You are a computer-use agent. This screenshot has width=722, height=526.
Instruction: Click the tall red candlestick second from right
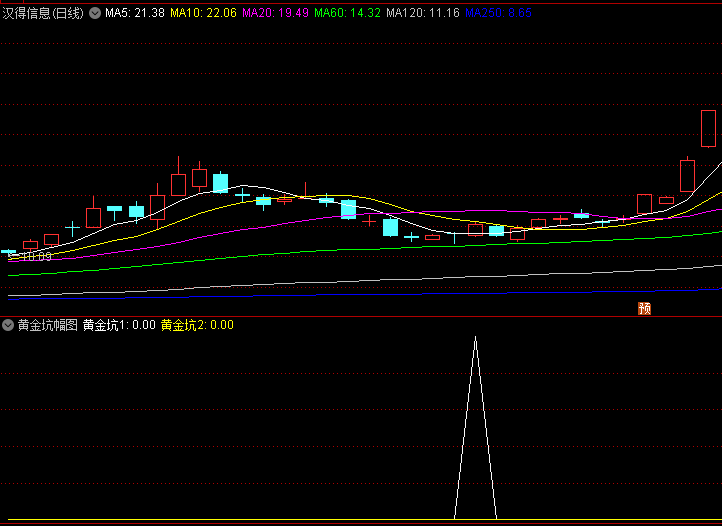point(687,175)
